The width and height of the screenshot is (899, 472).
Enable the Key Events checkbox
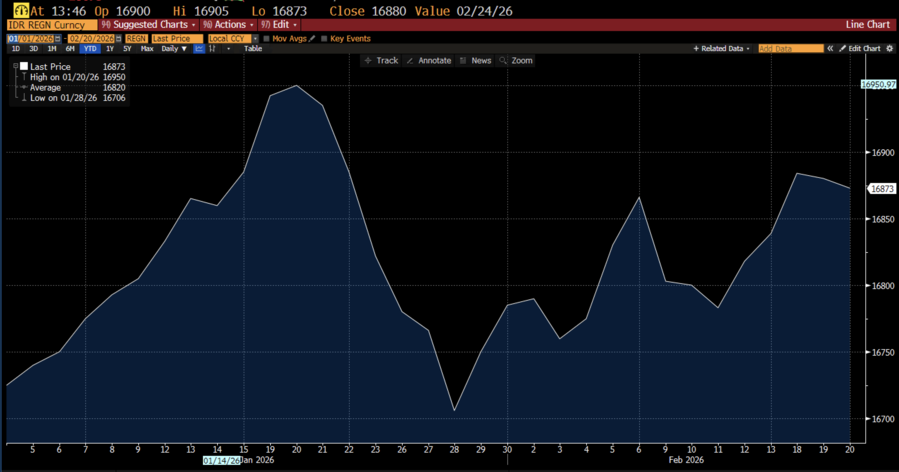pyautogui.click(x=324, y=38)
